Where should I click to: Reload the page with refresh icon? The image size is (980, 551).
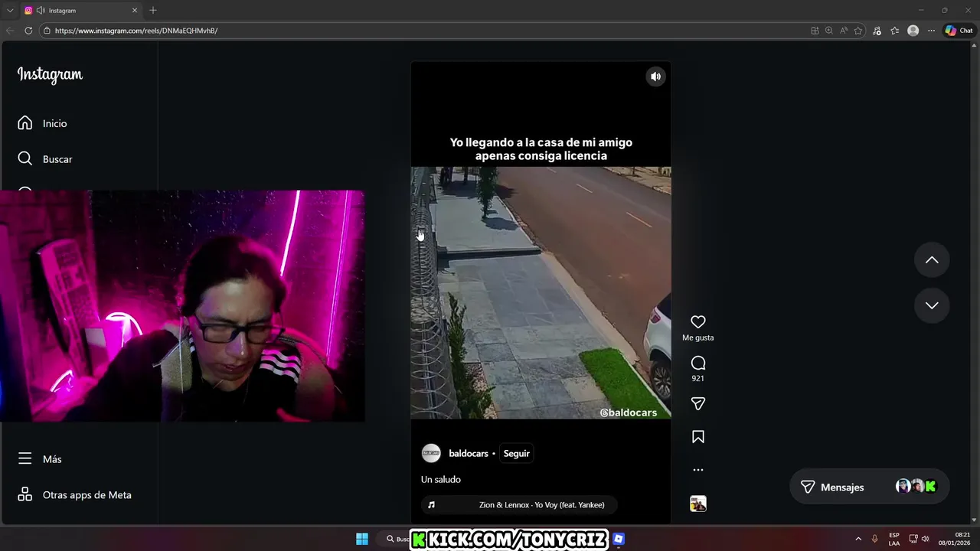28,31
